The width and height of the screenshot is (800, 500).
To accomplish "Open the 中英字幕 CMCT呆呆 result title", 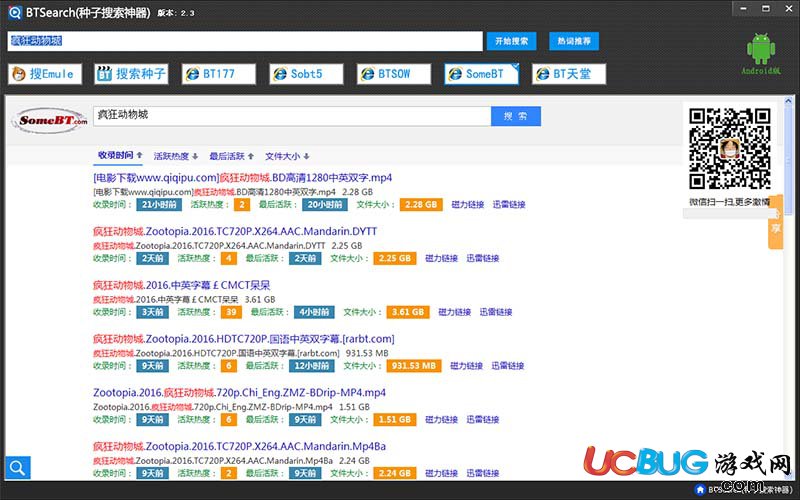I will (x=182, y=285).
